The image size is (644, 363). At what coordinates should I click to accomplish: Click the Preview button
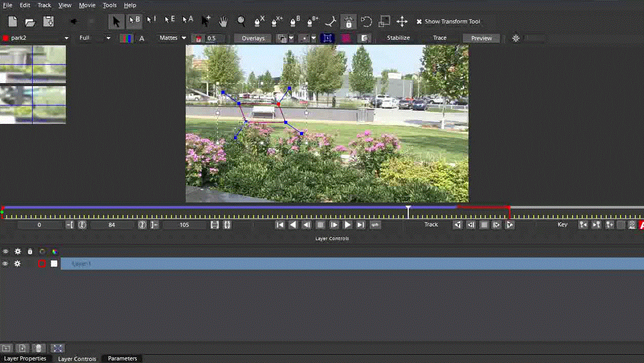[481, 38]
